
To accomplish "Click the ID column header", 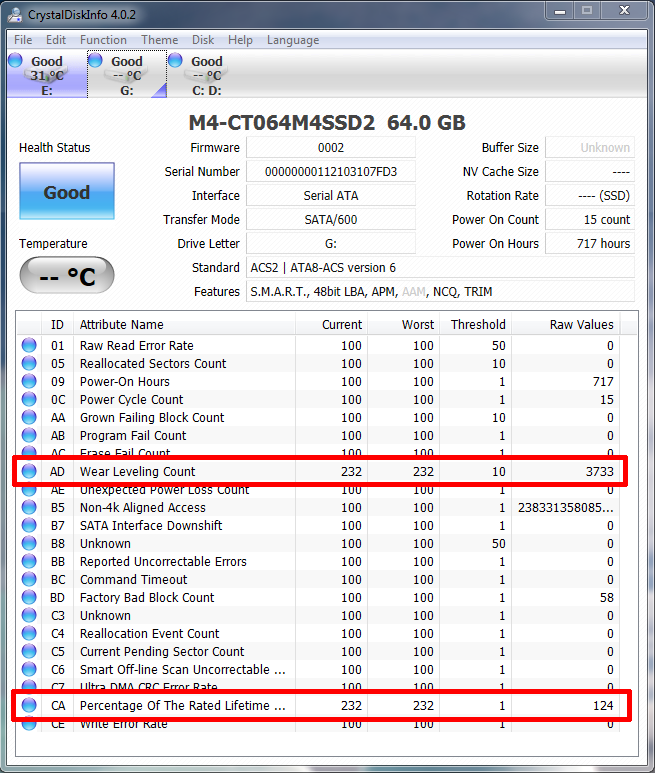I will click(x=57, y=324).
